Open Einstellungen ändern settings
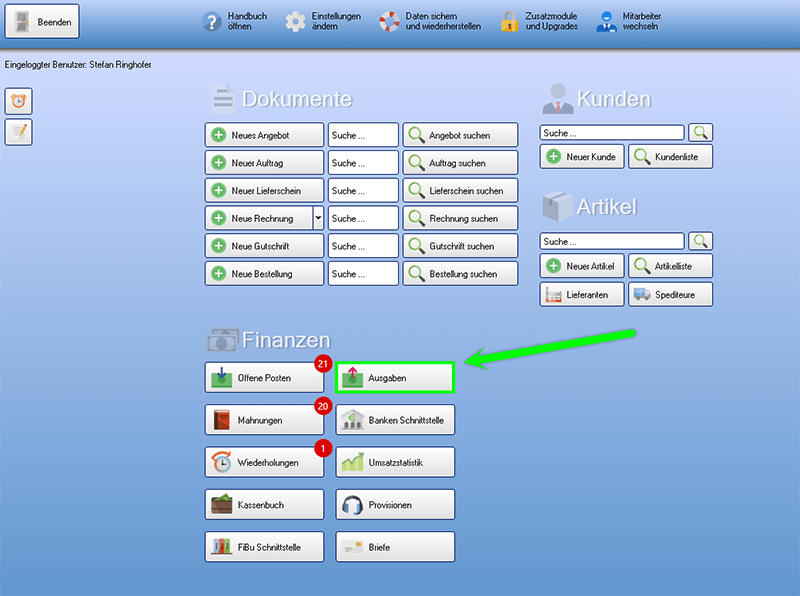 [323, 21]
